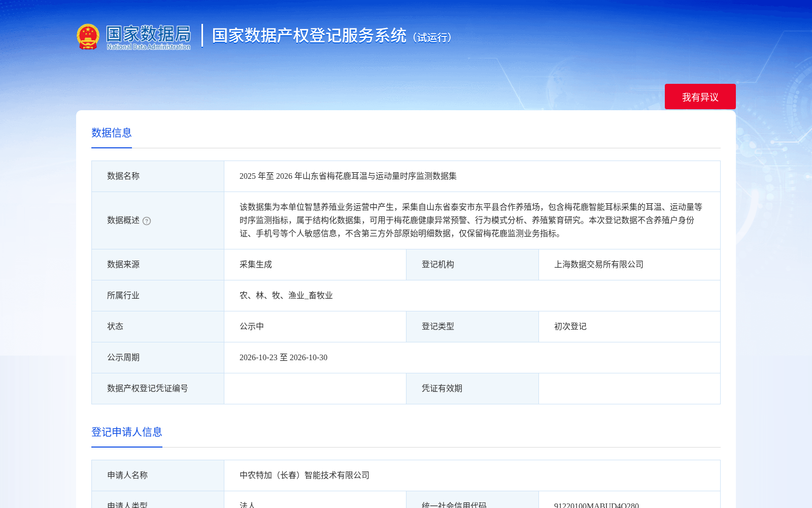This screenshot has width=812, height=508.
Task: Click the 申请人名称 label cell
Action: click(158, 475)
